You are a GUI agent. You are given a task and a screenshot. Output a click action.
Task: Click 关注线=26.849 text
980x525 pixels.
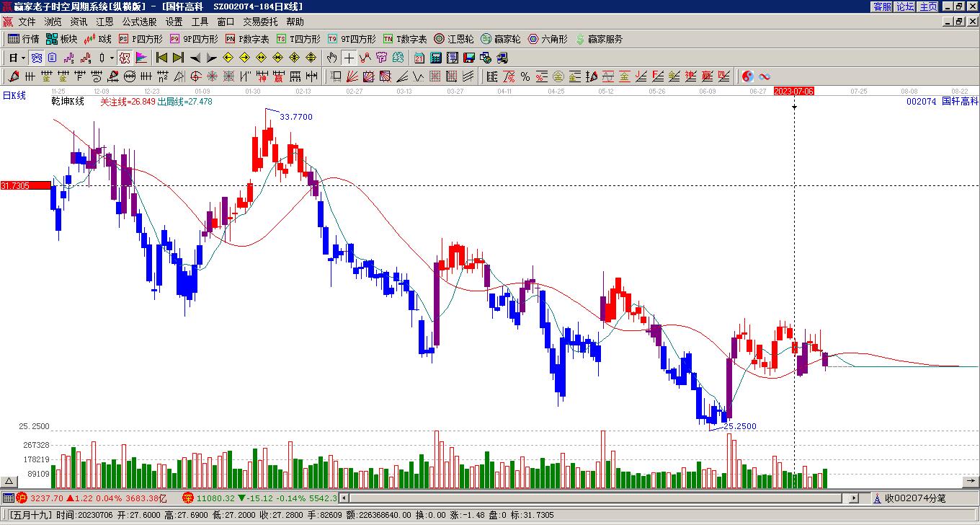tap(128, 102)
